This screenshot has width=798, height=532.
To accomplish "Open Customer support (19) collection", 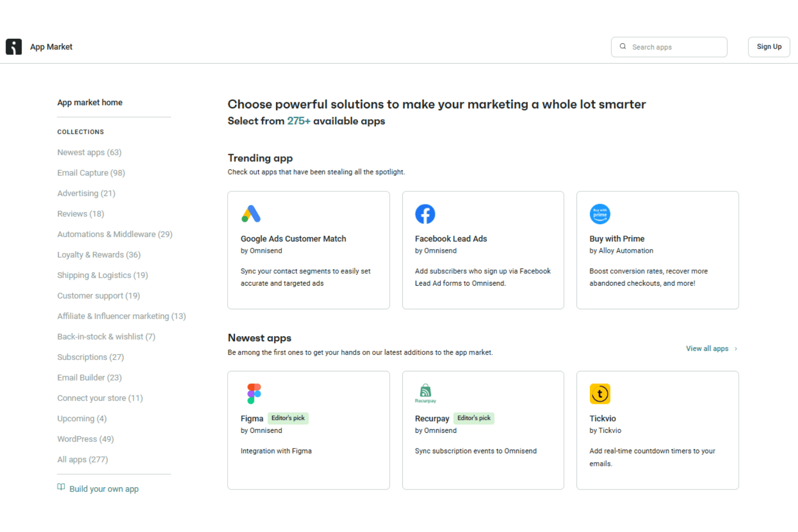I will pos(99,296).
